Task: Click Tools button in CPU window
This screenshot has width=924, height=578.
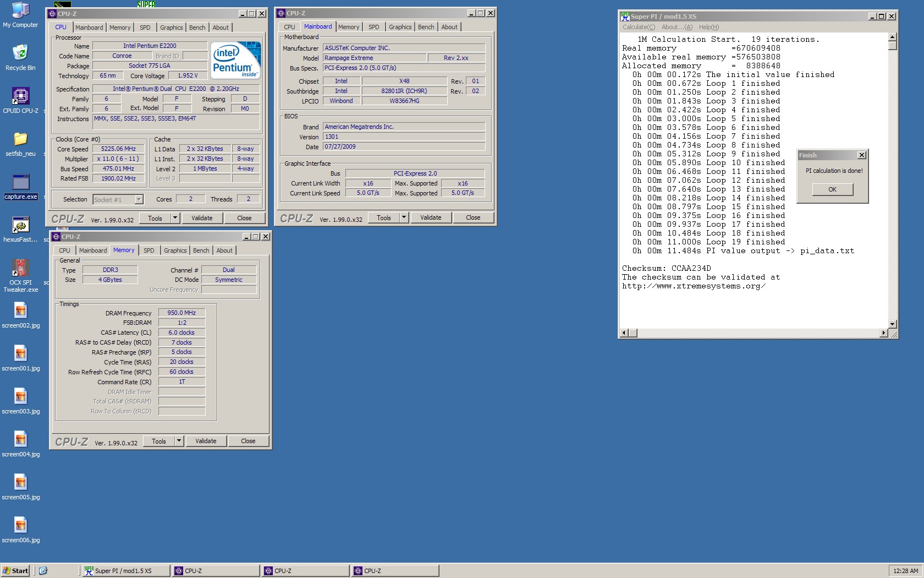Action: [155, 219]
